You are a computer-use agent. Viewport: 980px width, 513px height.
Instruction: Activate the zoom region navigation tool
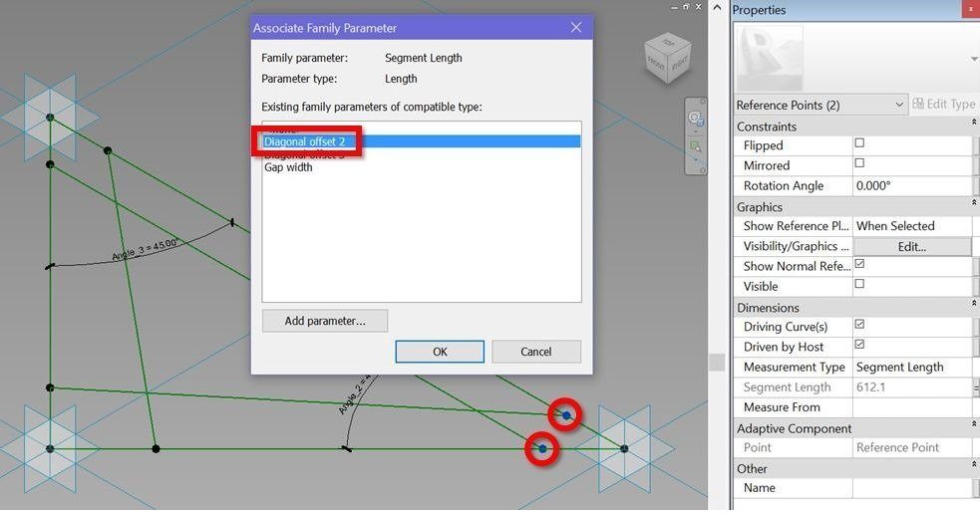[695, 146]
